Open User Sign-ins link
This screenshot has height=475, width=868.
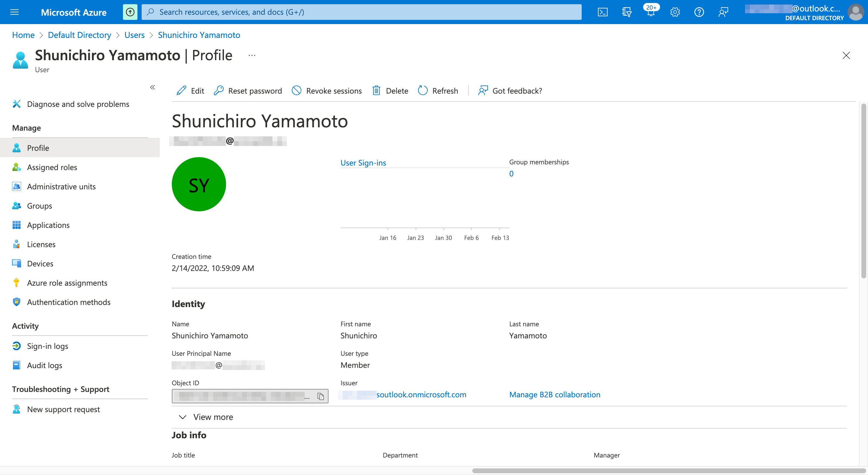point(363,163)
